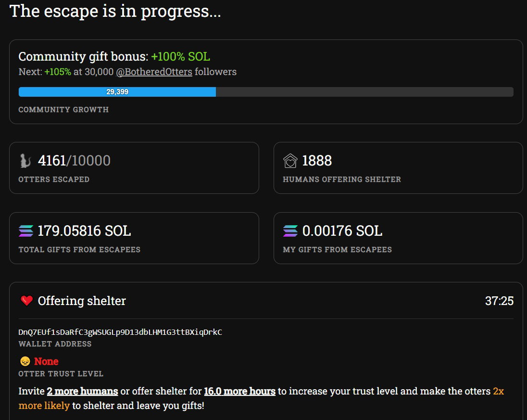
Task: Click the "16.0 more hours" link
Action: [239, 391]
